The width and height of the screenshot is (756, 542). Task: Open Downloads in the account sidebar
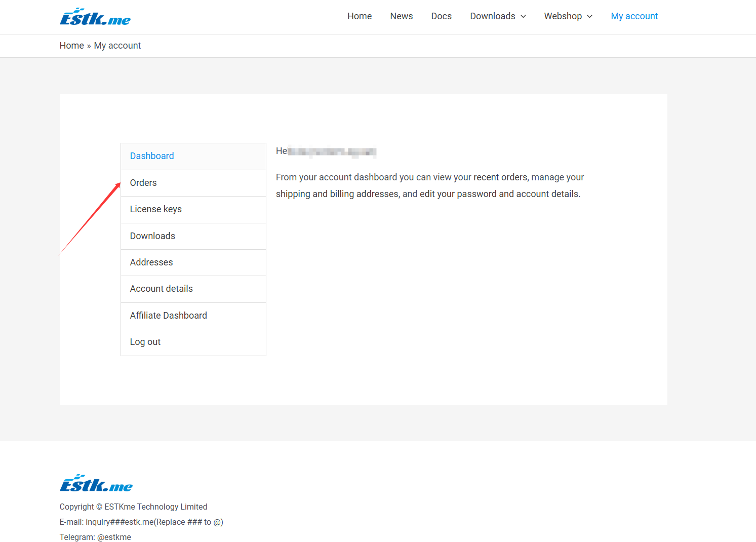click(x=152, y=236)
